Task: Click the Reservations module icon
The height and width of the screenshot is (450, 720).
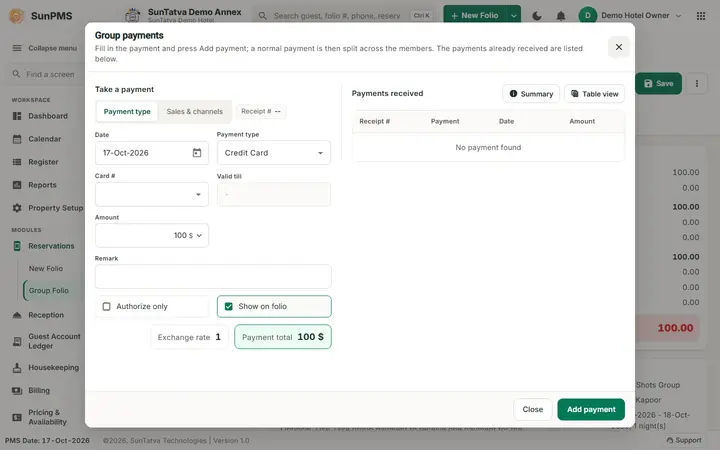Action: (17, 246)
